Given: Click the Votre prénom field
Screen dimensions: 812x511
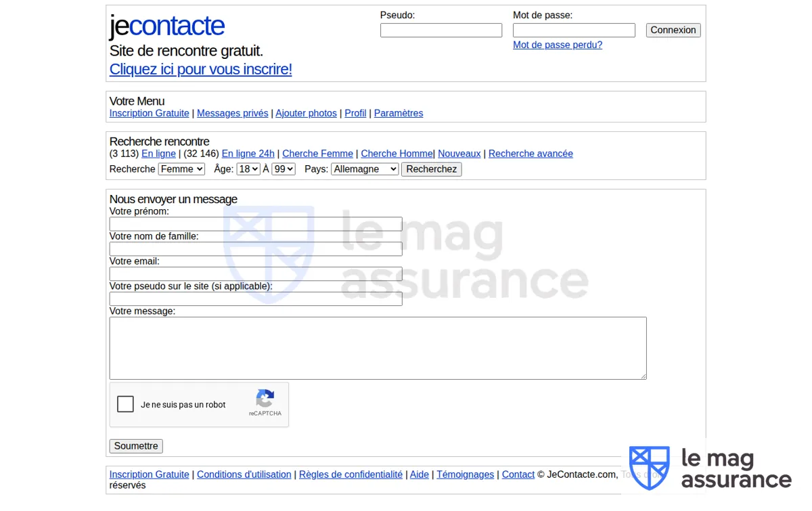Looking at the screenshot, I should pos(256,224).
